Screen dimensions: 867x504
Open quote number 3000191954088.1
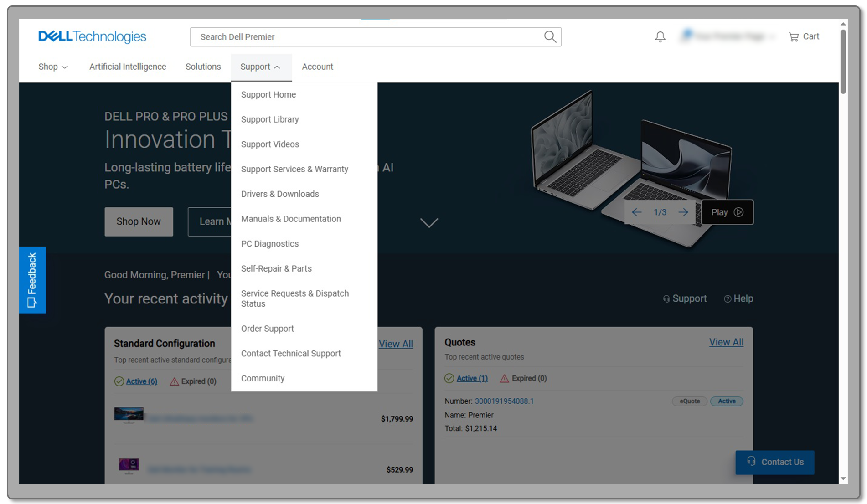(504, 401)
